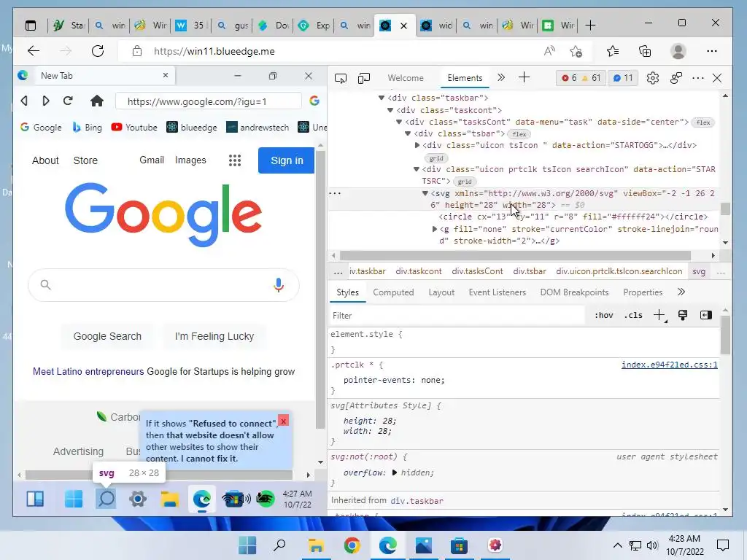Screen dimensions: 747x560
Task: Toggle device emulation icon in DevTools
Action: pyautogui.click(x=364, y=78)
